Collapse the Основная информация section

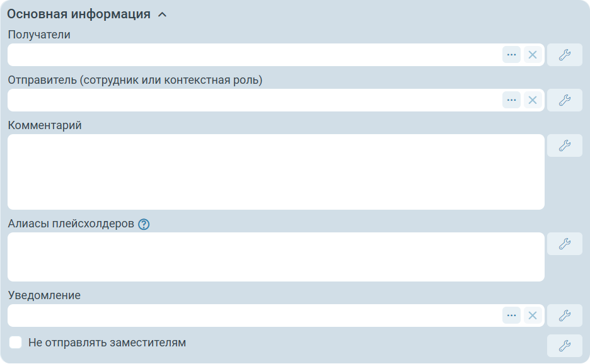(162, 14)
